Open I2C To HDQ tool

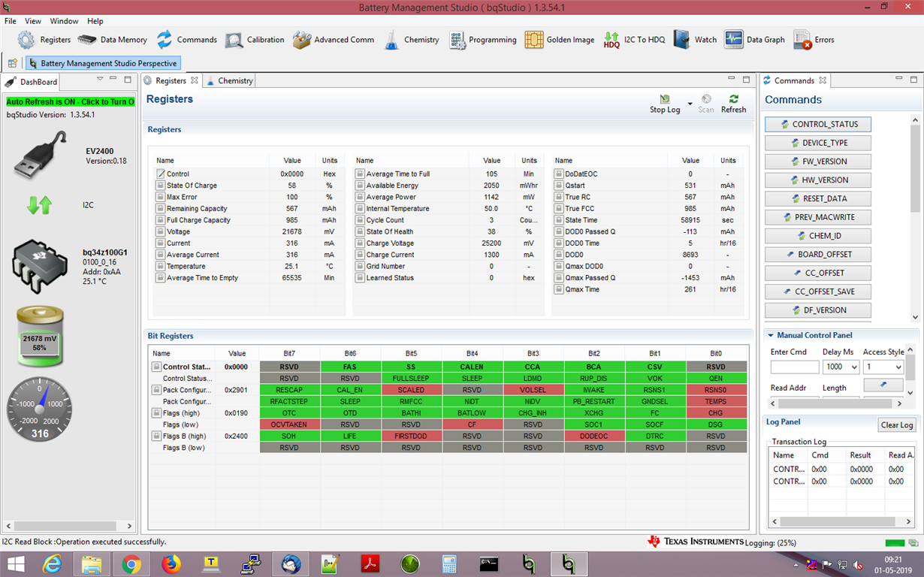(633, 40)
